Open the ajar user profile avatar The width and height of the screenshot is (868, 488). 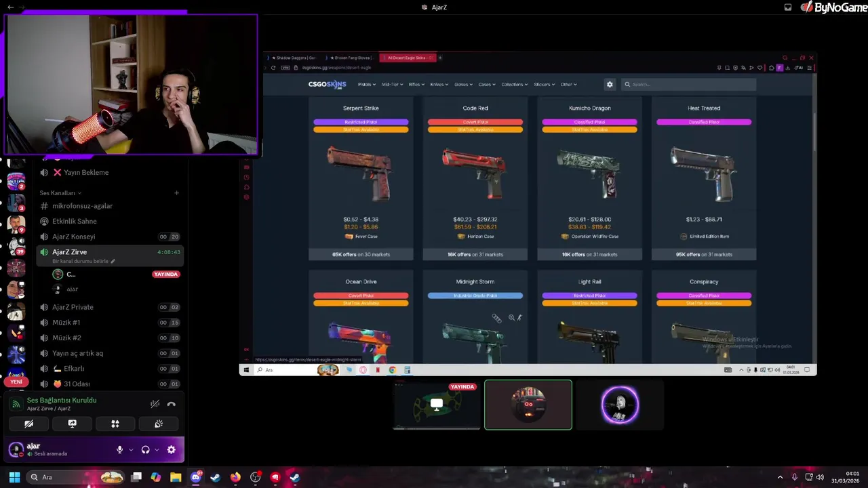coord(16,449)
